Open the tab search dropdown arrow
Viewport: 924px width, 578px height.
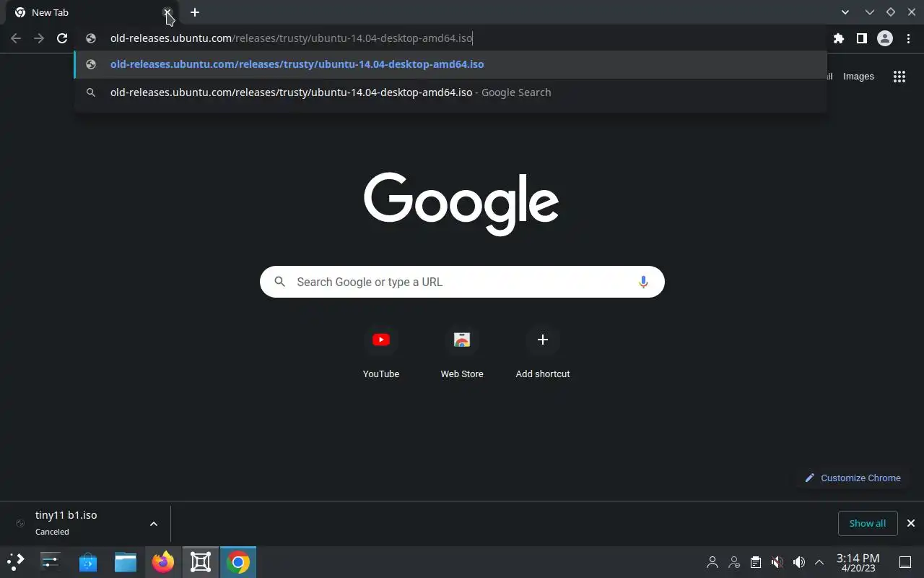point(845,12)
